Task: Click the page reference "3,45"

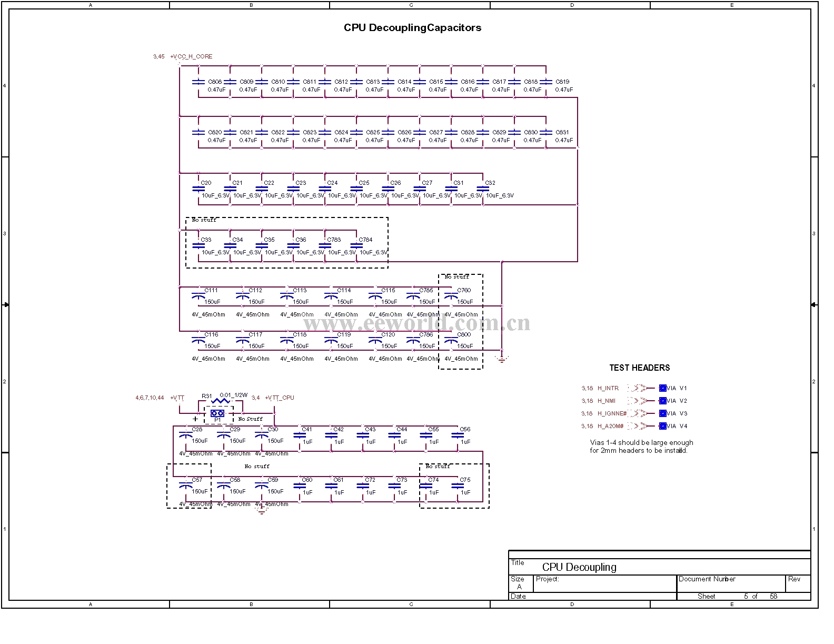Action: (x=158, y=56)
